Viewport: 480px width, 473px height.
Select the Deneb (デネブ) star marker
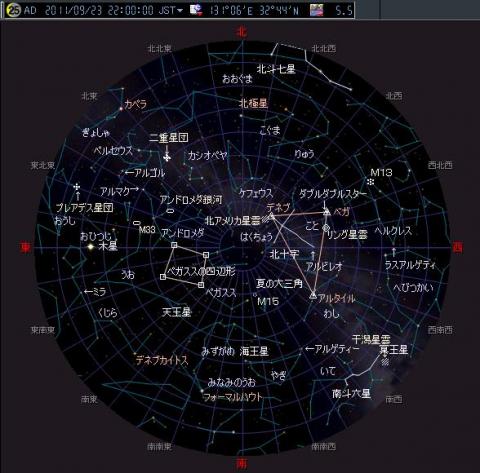pyautogui.click(x=272, y=217)
